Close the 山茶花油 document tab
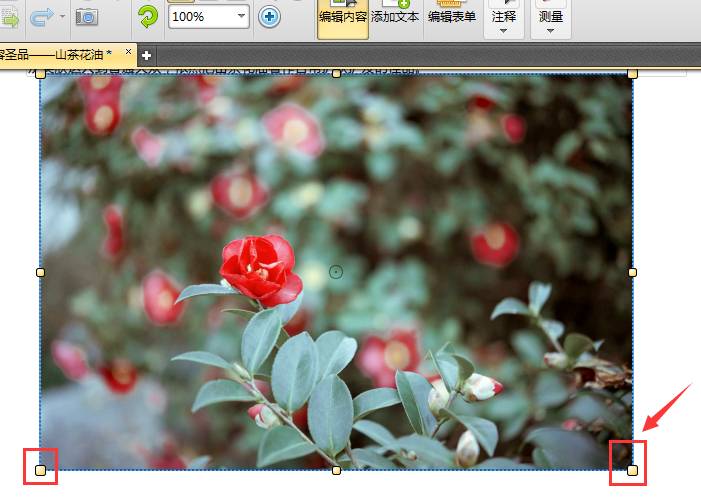This screenshot has width=701, height=502. (128, 52)
